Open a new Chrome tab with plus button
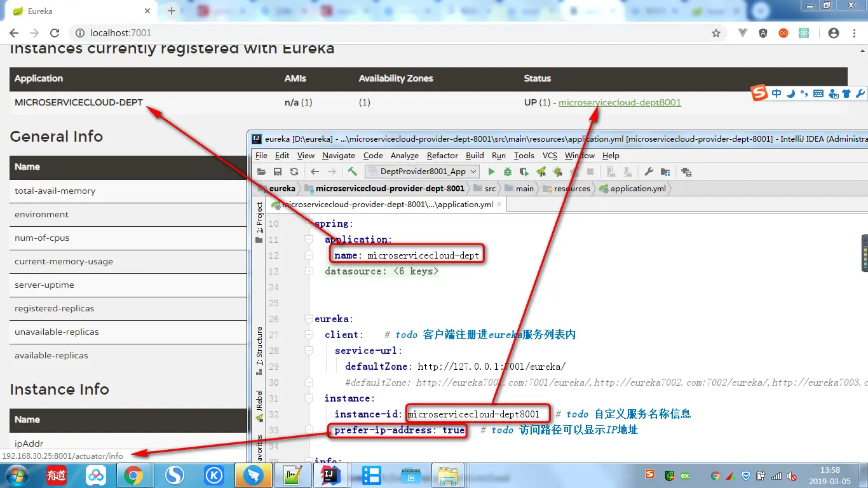 [x=172, y=11]
